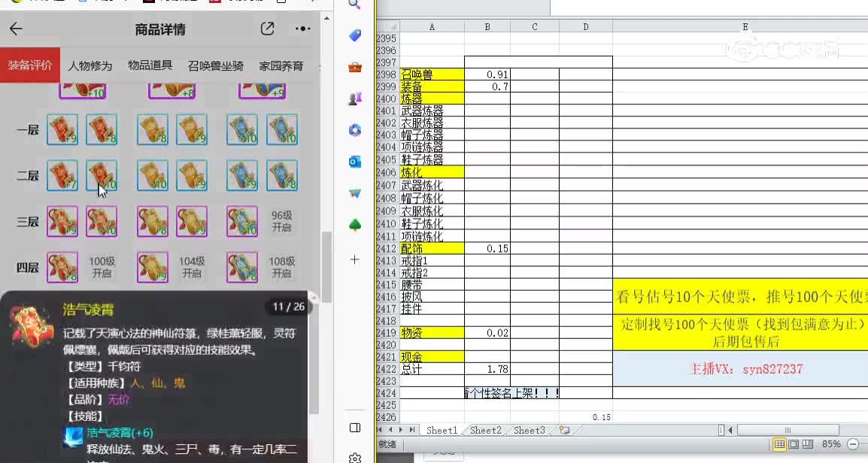Pick the yellow +9 talisman in 一层 row
868x463 pixels.
(x=192, y=129)
